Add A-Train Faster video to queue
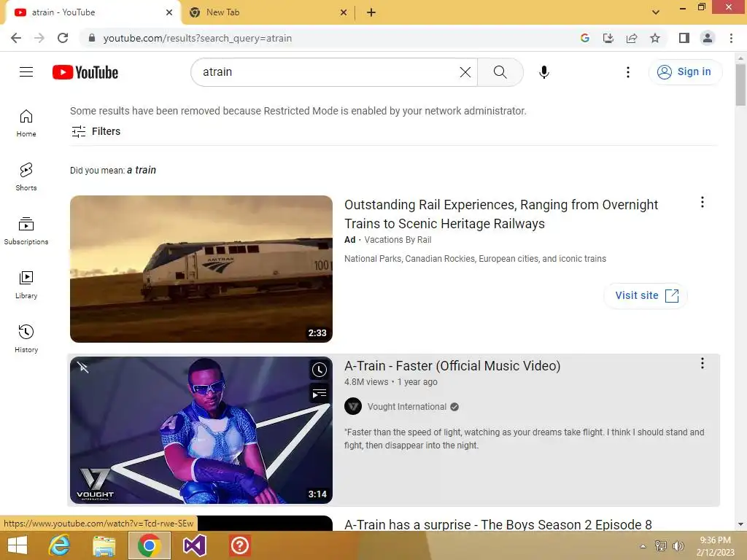This screenshot has width=747, height=560. point(320,393)
